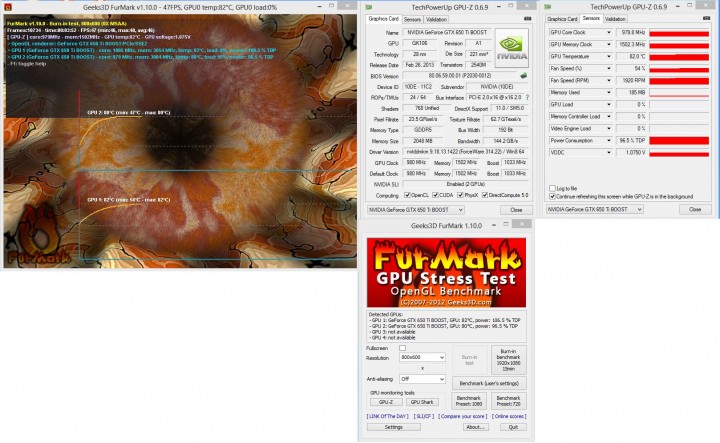Take screenshot via camera icon in Sensors window
The height and width of the screenshot is (443, 720).
tap(707, 18)
